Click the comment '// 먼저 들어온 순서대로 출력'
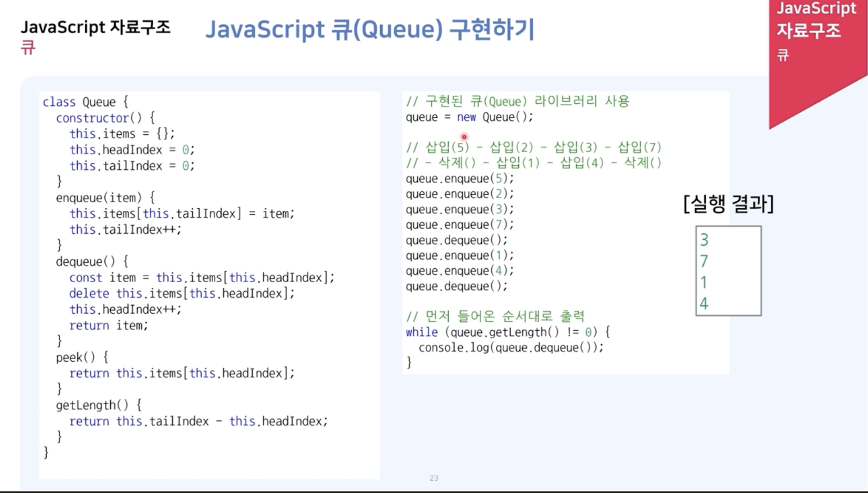Screen dimensions: 868x493 [x=495, y=316]
